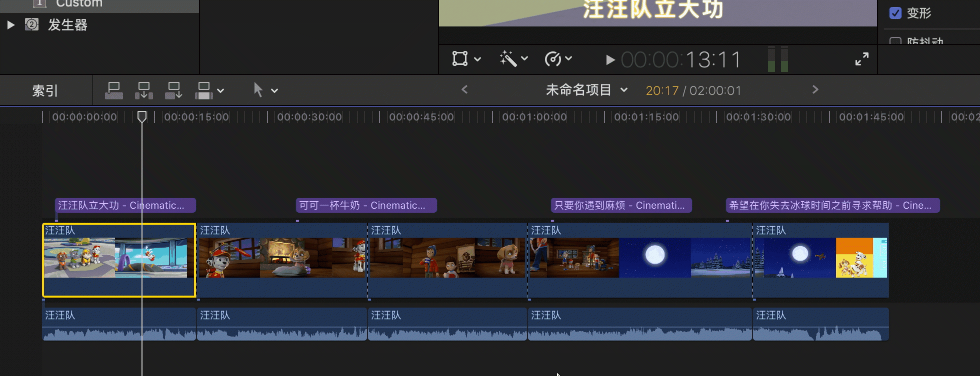Viewport: 980px width, 376px height.
Task: Click the generators icon beside 发生器
Action: (x=31, y=24)
